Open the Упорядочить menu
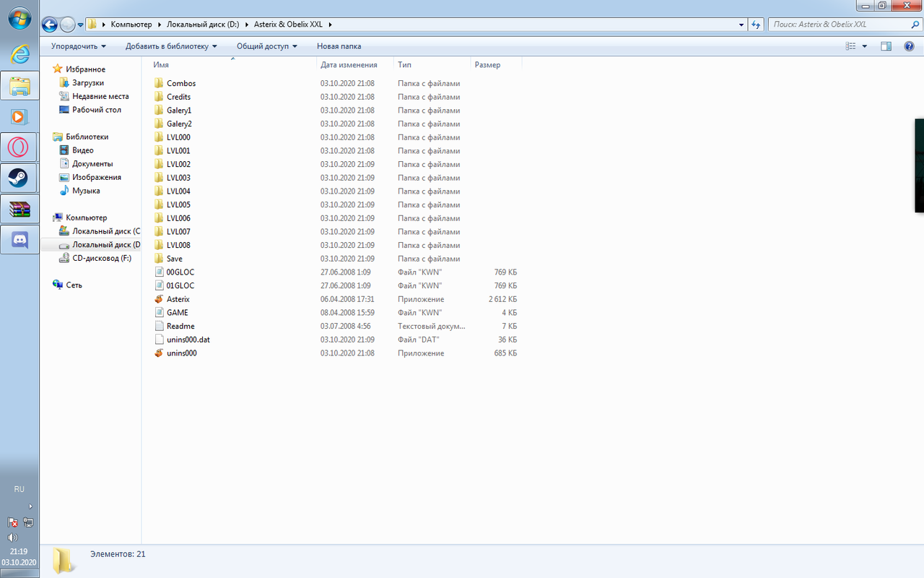The width and height of the screenshot is (924, 578). 78,46
